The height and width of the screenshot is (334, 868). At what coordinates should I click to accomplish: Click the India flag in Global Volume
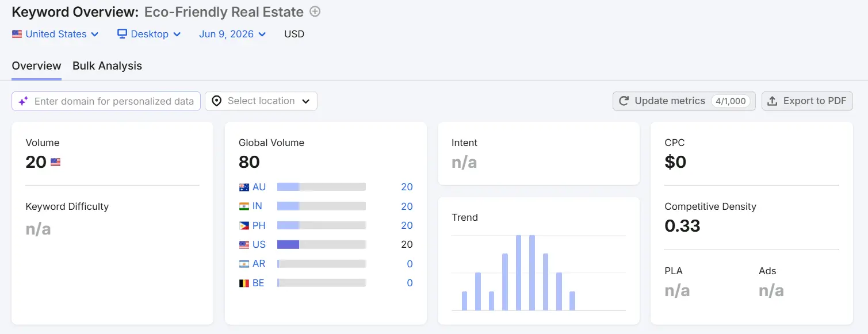244,206
